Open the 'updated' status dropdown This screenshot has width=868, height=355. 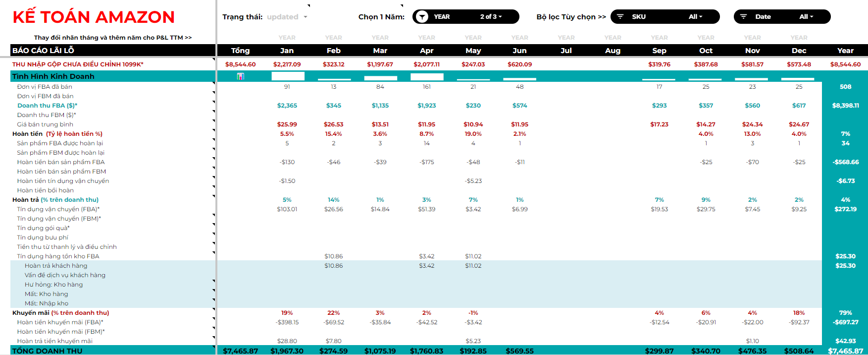tap(306, 17)
